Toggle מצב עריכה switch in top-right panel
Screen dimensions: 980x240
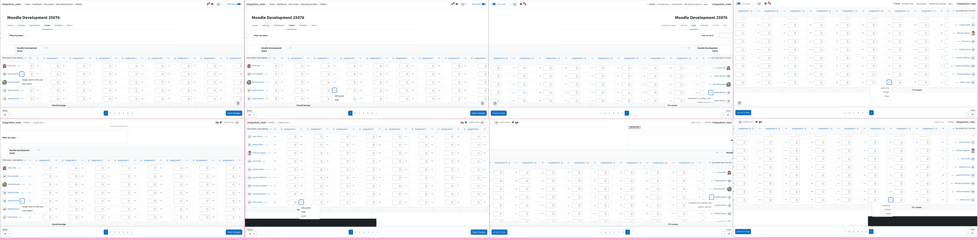[738, 3]
